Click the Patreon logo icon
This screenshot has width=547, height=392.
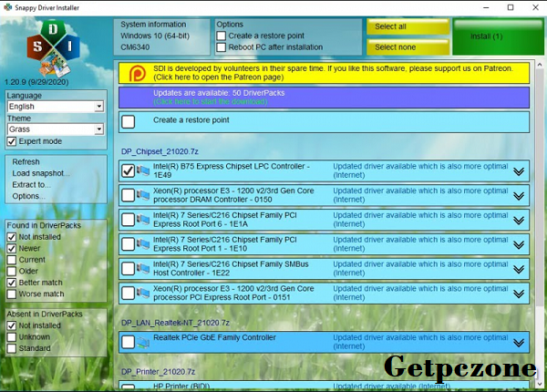138,73
